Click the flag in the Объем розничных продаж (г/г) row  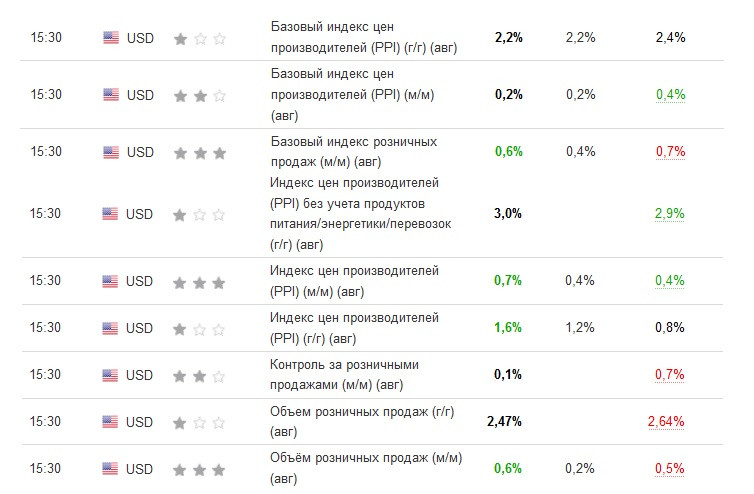[x=110, y=422]
